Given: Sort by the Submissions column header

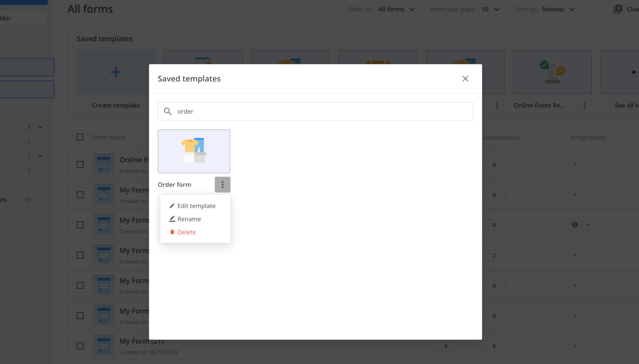Looking at the screenshot, I should [501, 137].
